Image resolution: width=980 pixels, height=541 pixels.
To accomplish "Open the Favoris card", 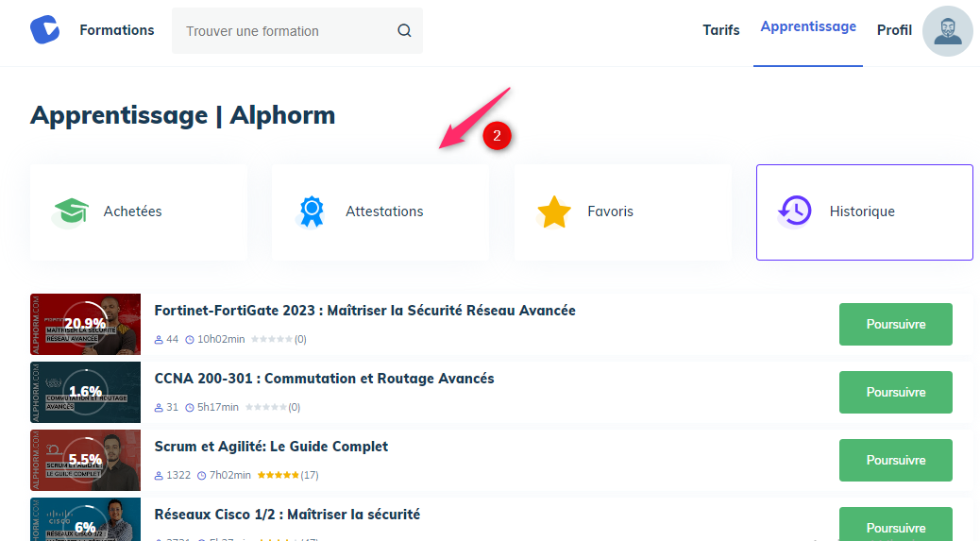I will 622,212.
